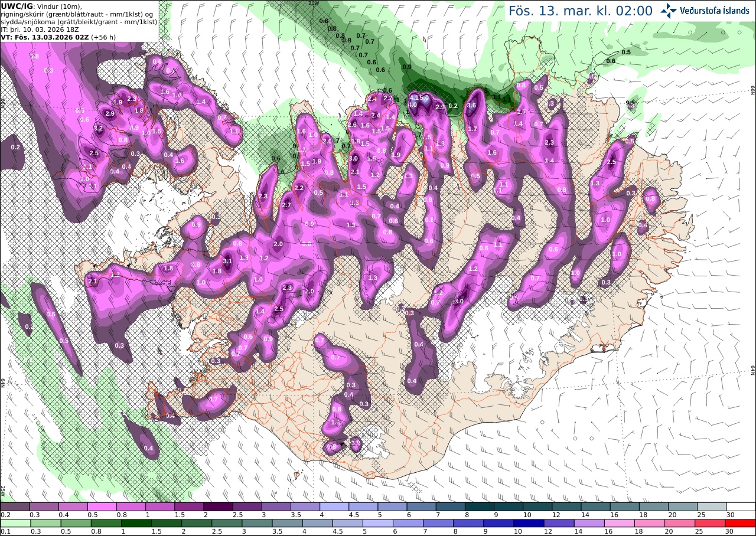This screenshot has height=536, width=756.
Task: Pick snow legend swatch between 20 and 25
Action: (683, 506)
